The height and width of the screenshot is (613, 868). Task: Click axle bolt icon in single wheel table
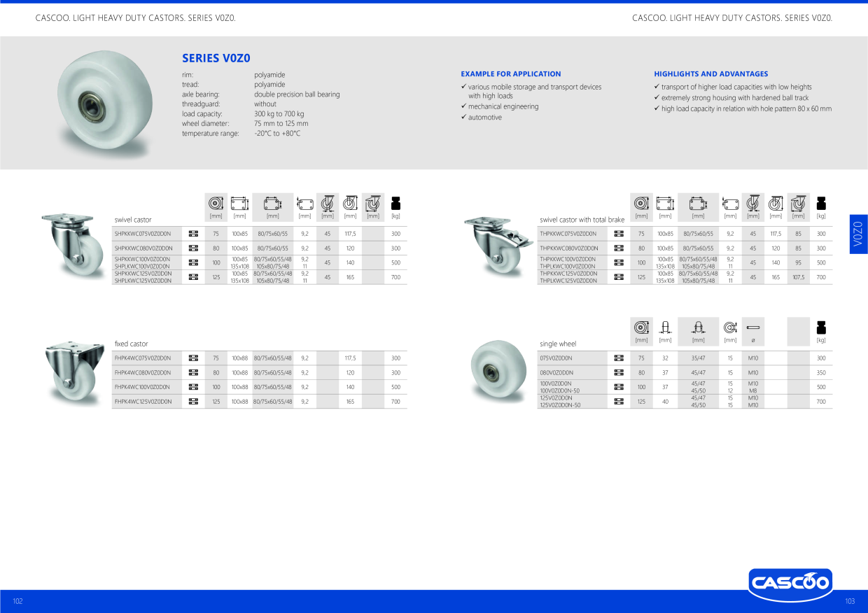click(753, 327)
